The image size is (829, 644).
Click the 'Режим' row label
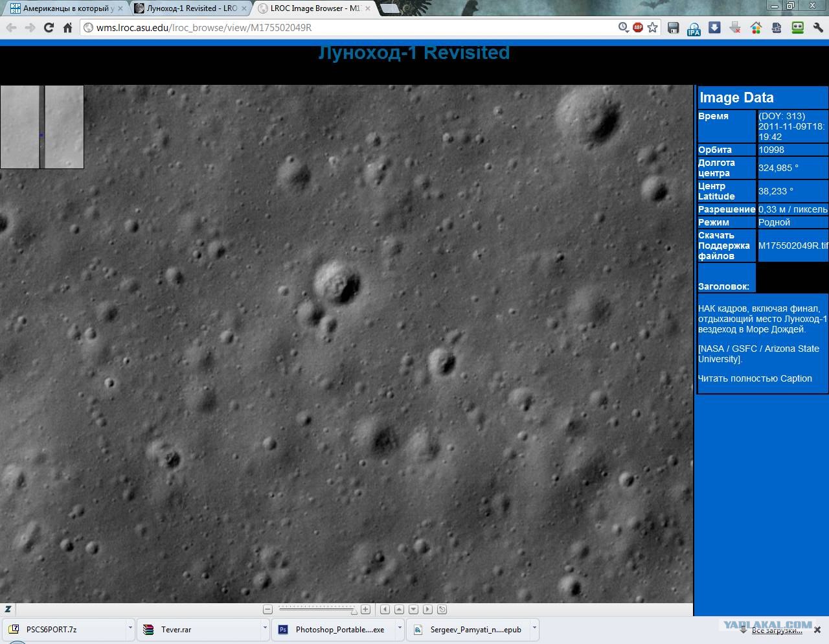pyautogui.click(x=714, y=222)
